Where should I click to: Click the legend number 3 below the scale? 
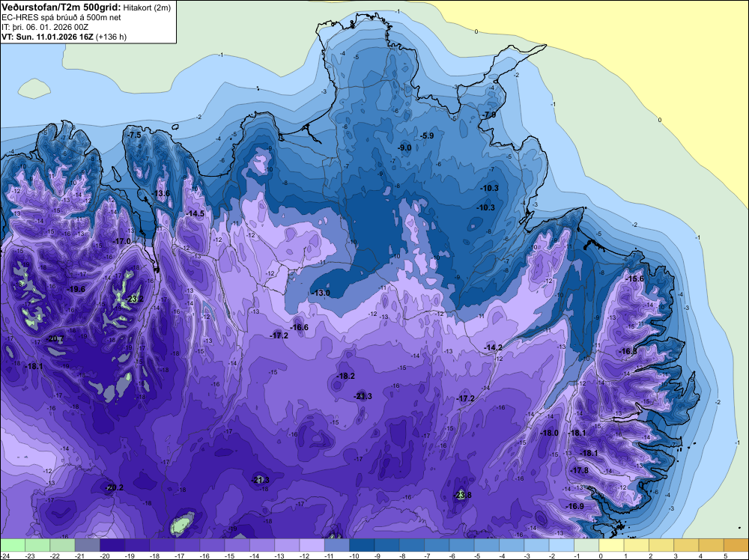tap(676, 556)
